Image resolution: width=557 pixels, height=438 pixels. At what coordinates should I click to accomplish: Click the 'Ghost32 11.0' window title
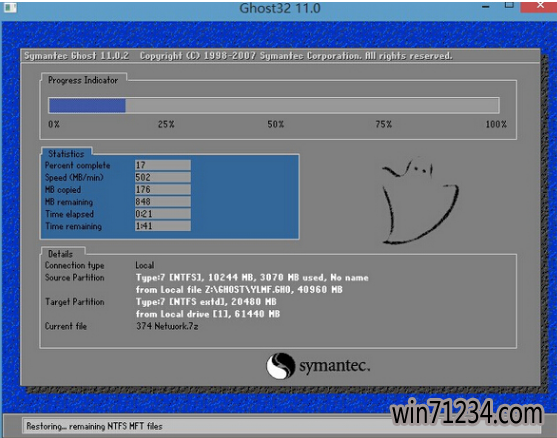click(280, 8)
